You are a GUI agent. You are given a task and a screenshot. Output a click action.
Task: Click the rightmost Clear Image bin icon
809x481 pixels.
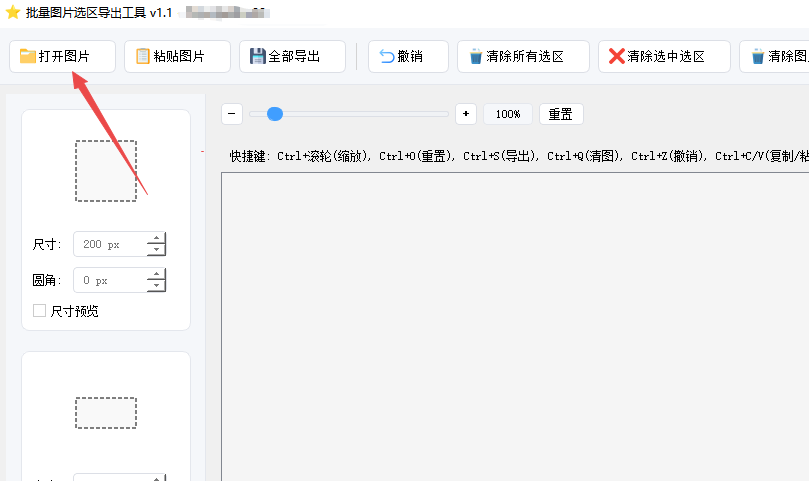[758, 57]
